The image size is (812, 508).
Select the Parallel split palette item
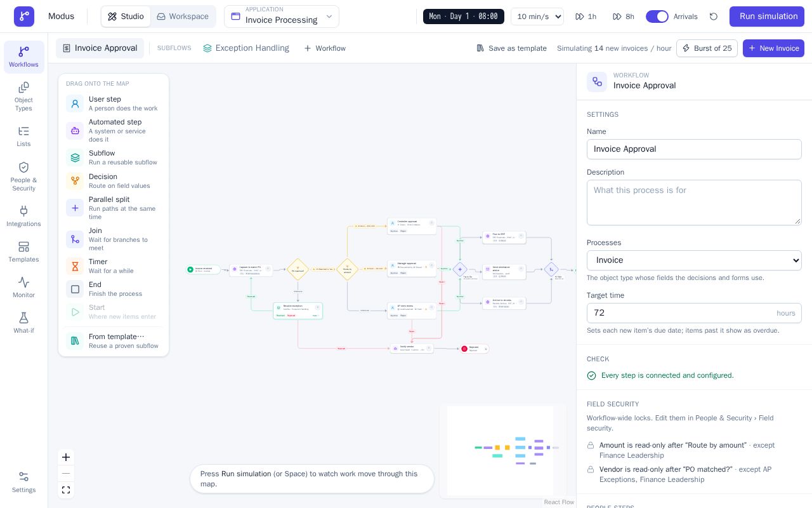coord(114,208)
